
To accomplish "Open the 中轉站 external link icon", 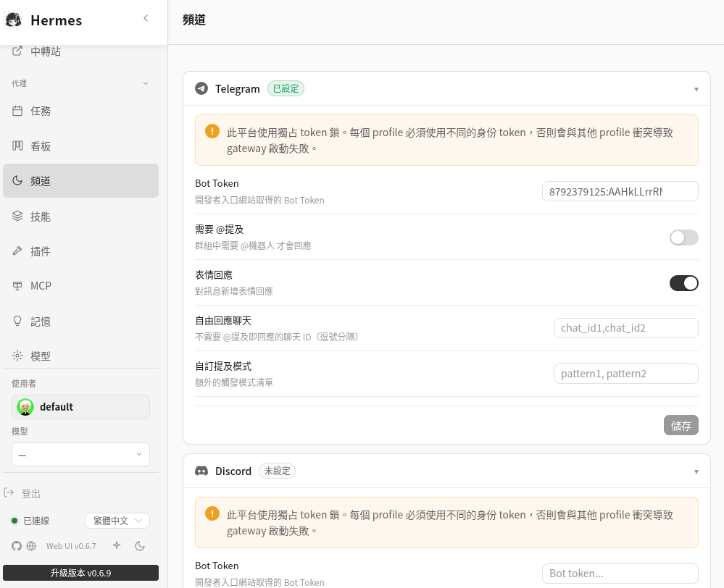I will pos(17,51).
